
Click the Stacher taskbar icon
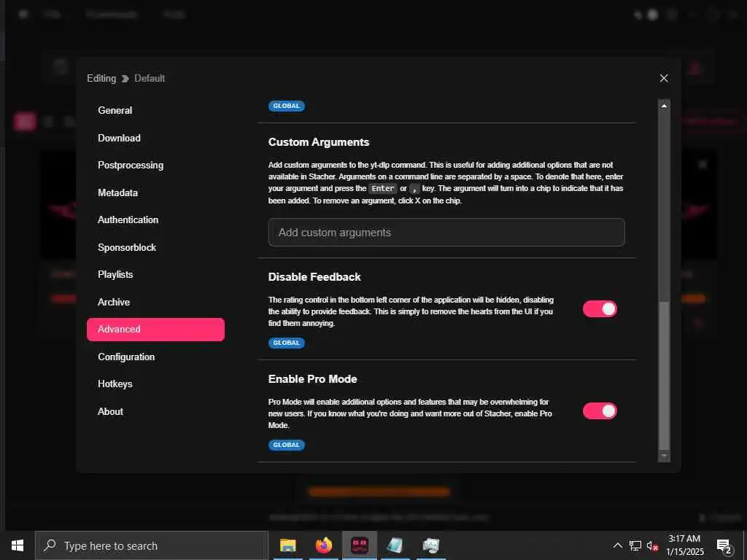(359, 545)
